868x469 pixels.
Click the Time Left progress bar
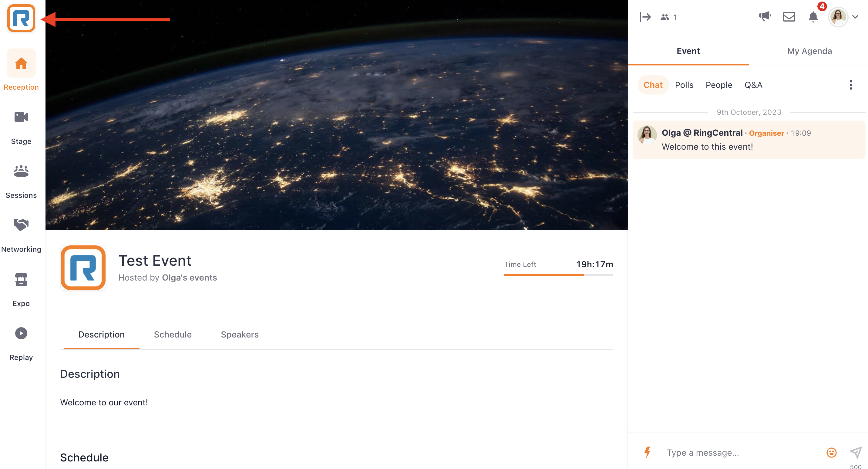pos(558,275)
